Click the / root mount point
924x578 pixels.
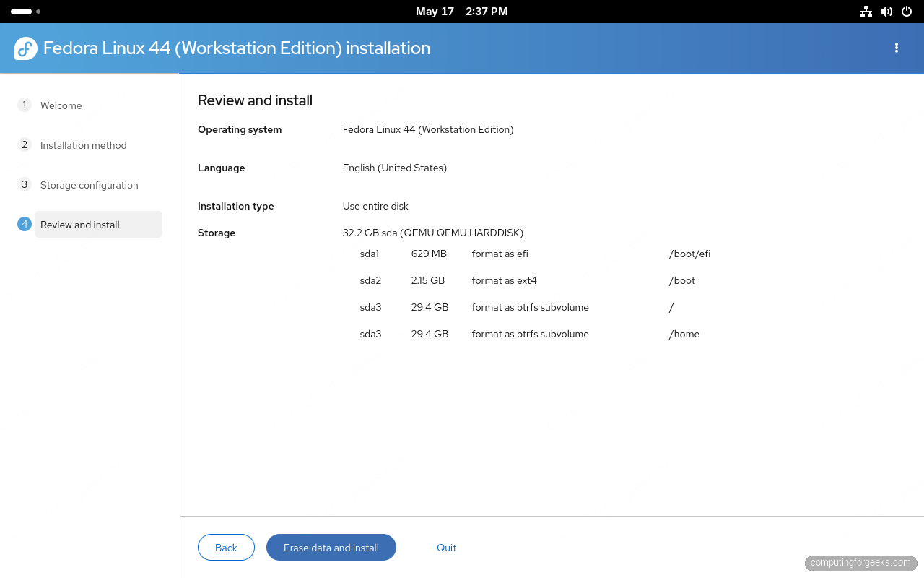[671, 307]
